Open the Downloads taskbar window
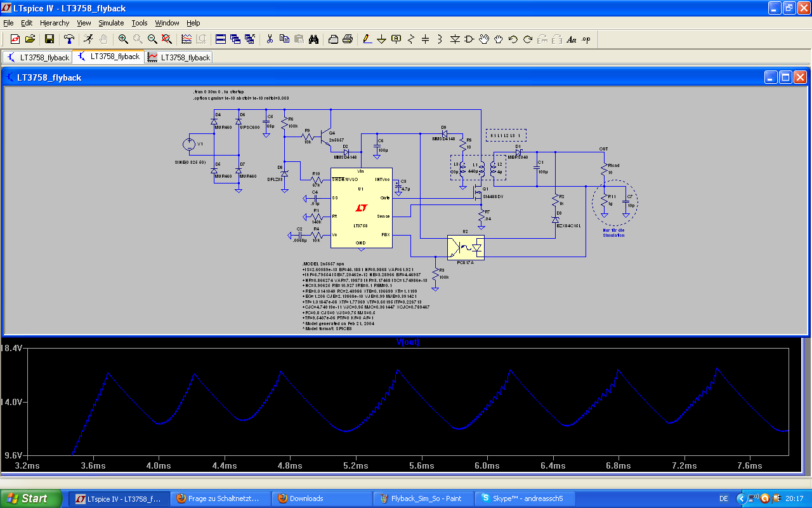The image size is (812, 508). [322, 498]
